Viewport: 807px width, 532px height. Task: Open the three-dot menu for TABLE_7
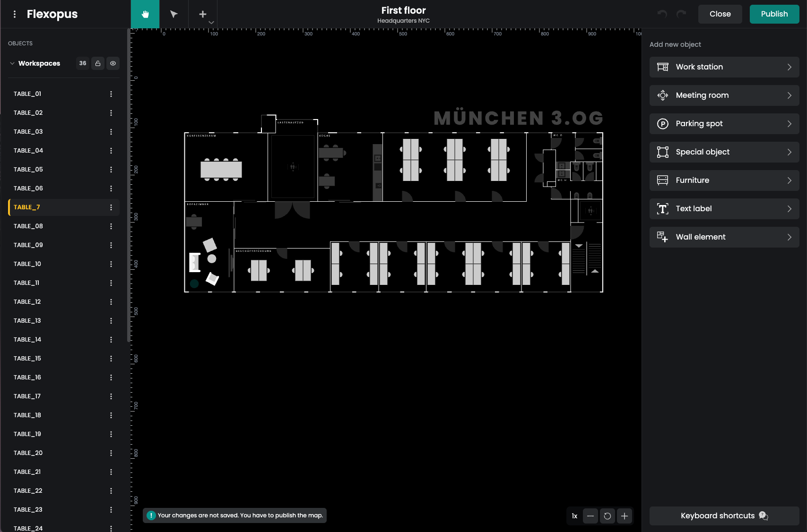pyautogui.click(x=111, y=207)
